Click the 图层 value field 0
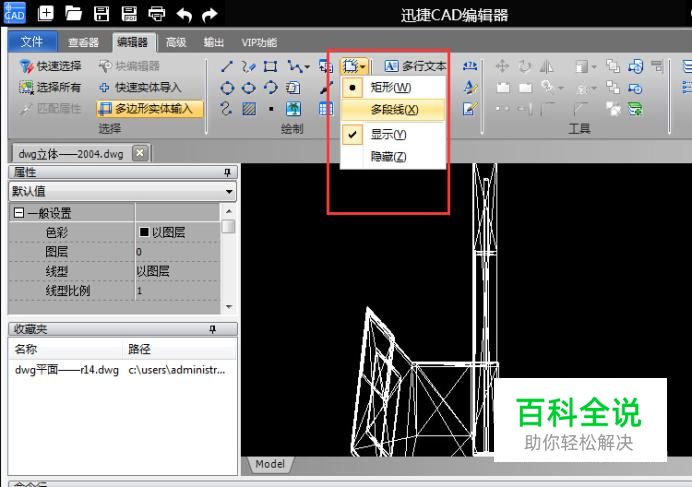Screen dimensions: 692x487 [x=177, y=252]
